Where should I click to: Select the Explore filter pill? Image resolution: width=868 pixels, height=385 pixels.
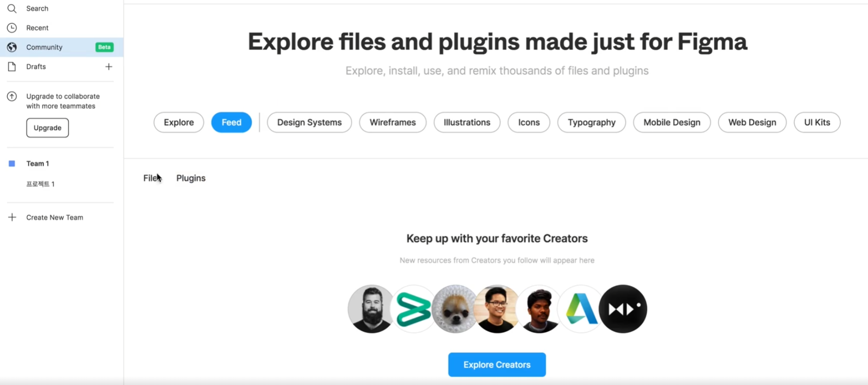tap(179, 122)
